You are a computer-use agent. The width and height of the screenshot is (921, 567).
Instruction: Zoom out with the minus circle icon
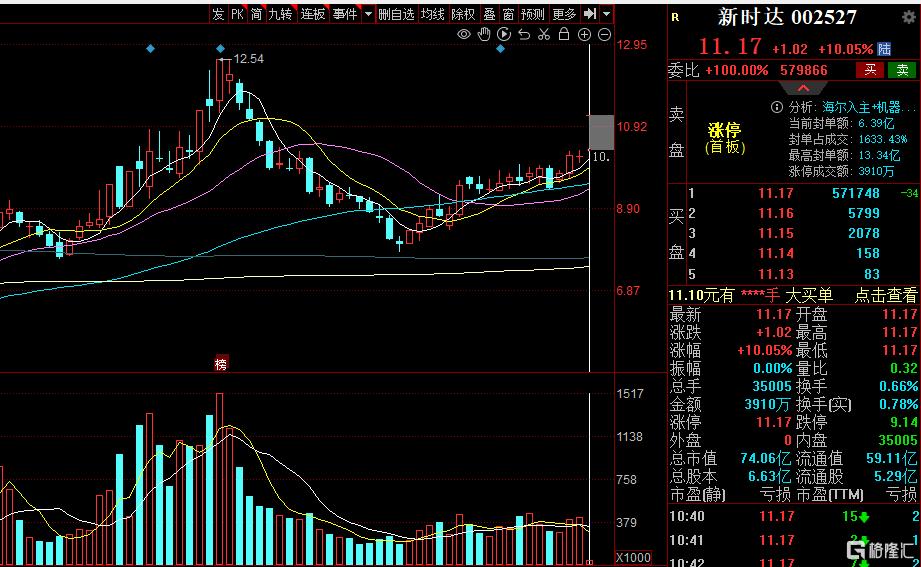(x=605, y=35)
